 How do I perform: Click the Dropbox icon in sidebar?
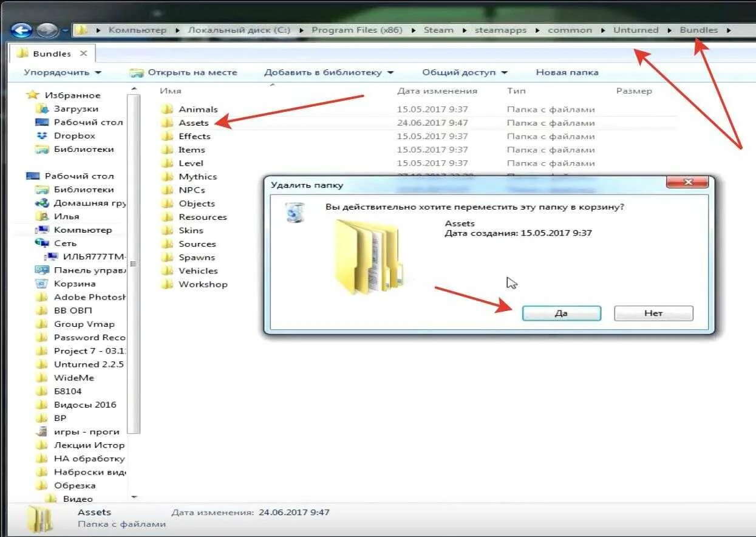pyautogui.click(x=42, y=135)
